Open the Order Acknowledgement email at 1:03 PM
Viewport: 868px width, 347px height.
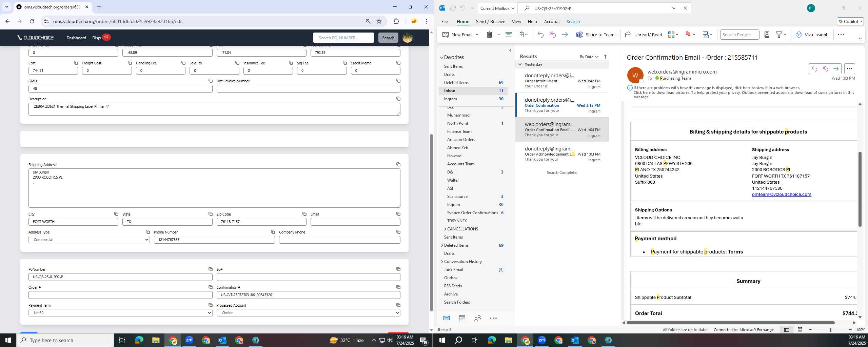tap(562, 154)
